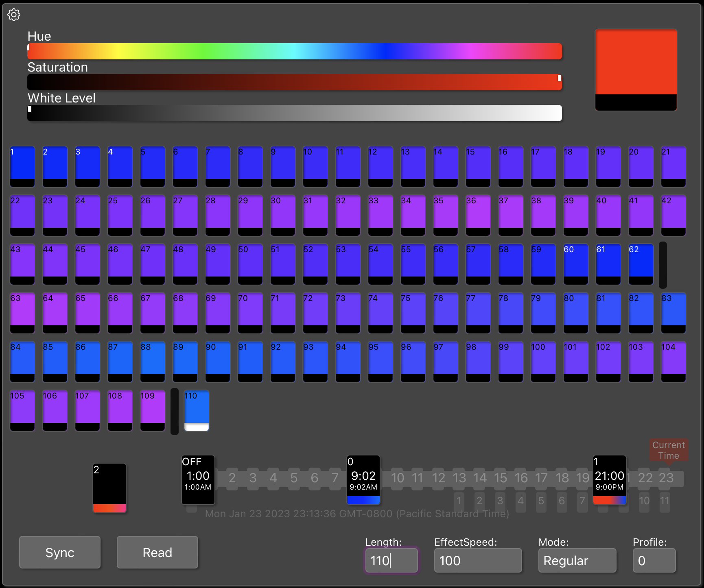
Task: Select LED swatch number 110
Action: 197,410
